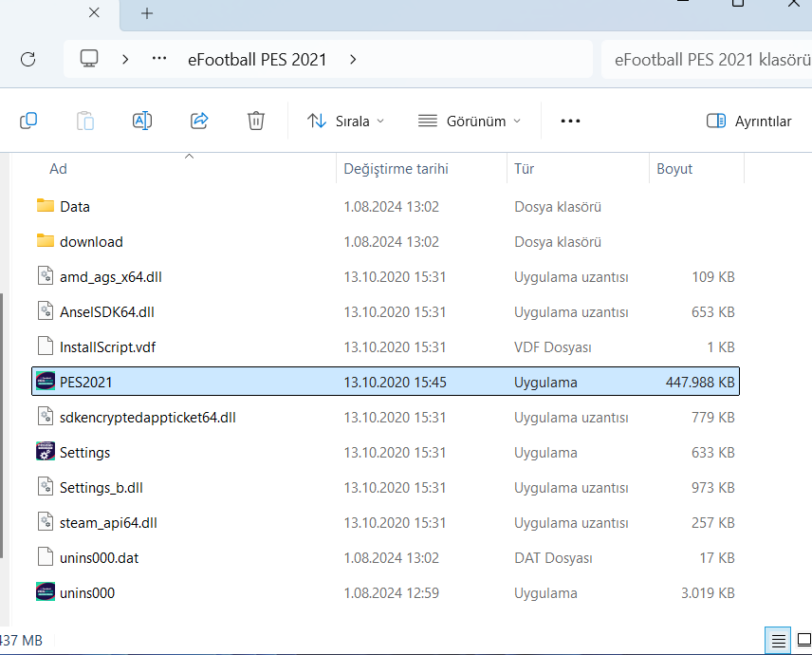This screenshot has width=812, height=655.
Task: Select the PES2021 application icon
Action: click(46, 382)
